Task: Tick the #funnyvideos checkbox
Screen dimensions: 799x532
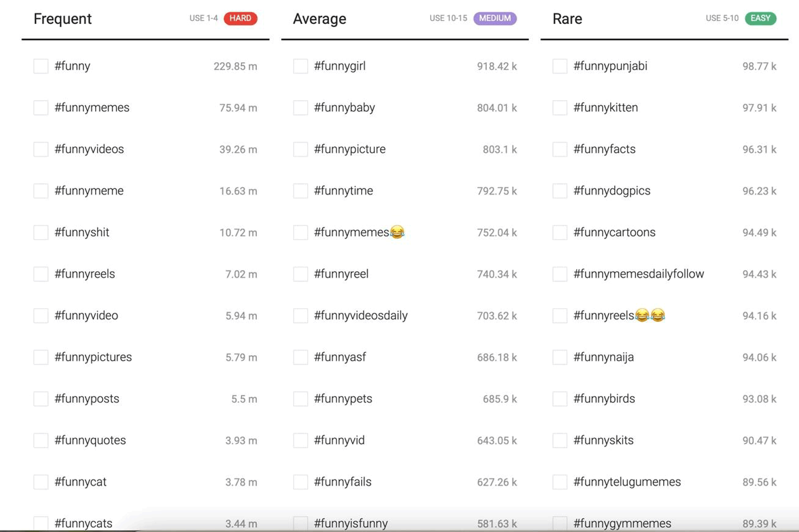Action: [41, 150]
